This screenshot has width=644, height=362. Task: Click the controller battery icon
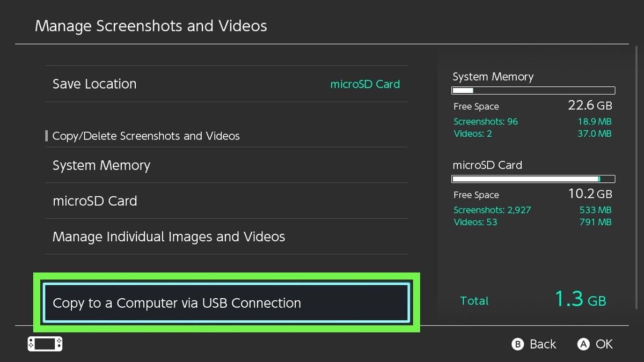(45, 344)
